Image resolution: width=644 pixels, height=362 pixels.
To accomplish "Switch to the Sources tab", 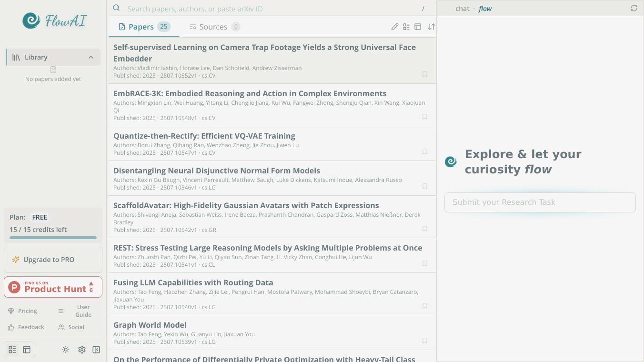I will tap(214, 27).
